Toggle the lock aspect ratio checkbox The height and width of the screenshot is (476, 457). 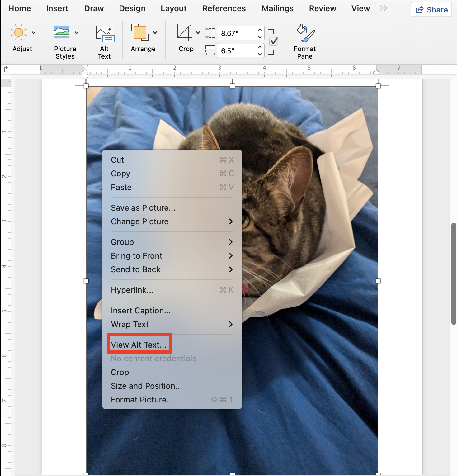(x=273, y=41)
